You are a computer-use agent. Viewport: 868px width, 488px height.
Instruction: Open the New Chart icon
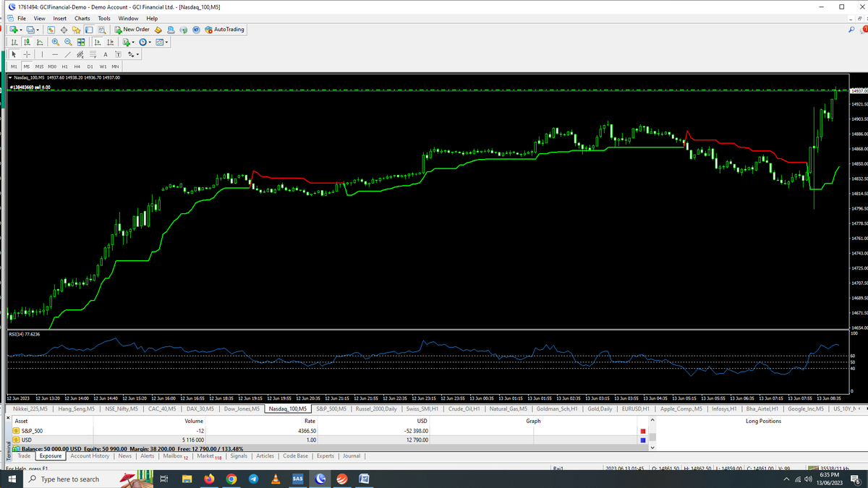[13, 30]
